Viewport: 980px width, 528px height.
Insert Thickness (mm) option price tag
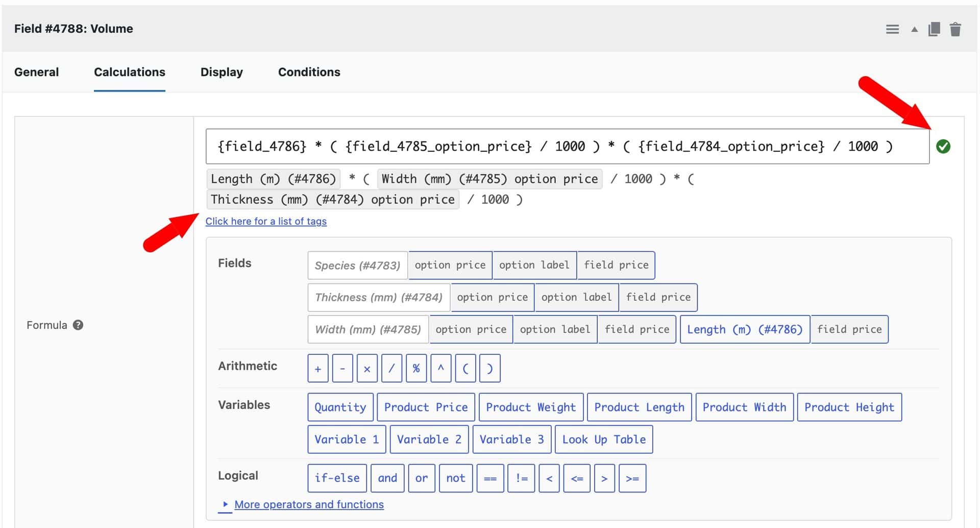493,297
